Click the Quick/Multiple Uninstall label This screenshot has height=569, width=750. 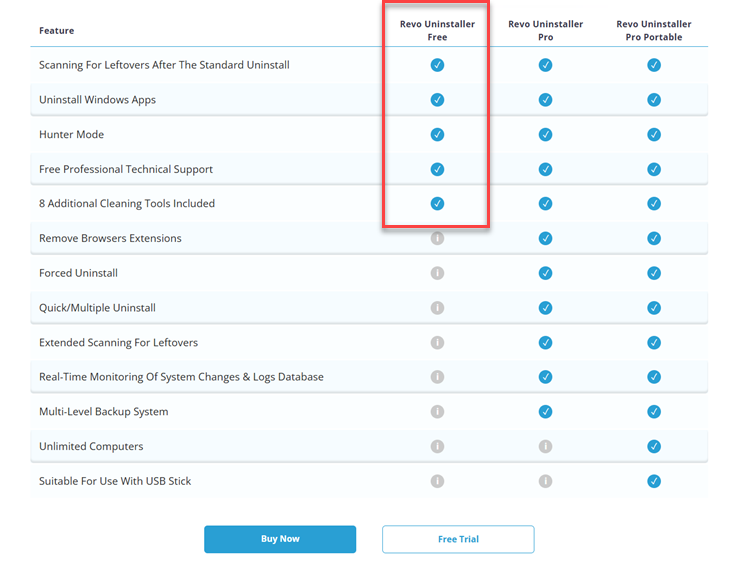[x=97, y=307]
